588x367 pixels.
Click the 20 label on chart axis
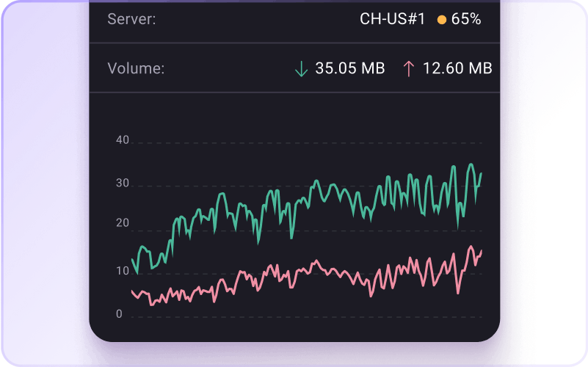123,223
